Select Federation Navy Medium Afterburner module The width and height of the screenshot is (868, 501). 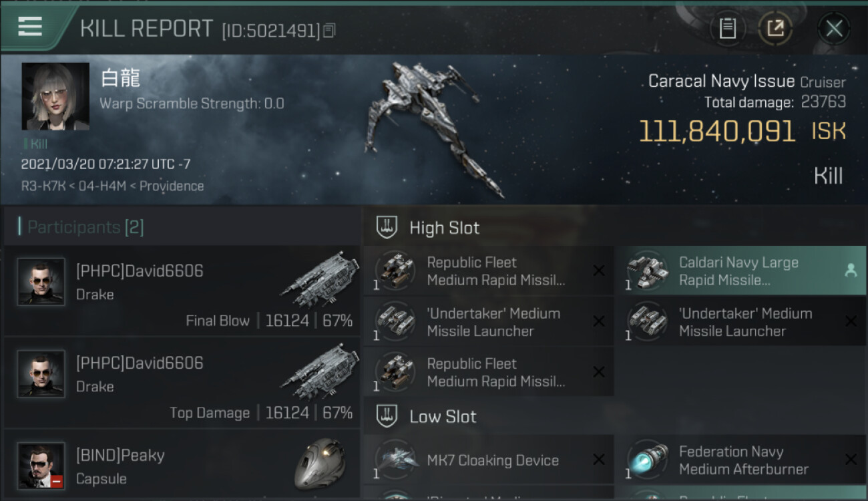[740, 460]
